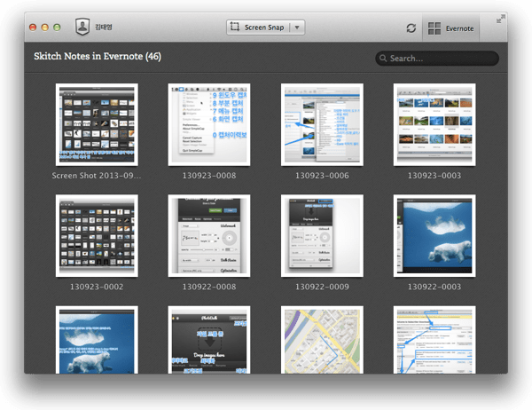The image size is (532, 410).
Task: Open the Screen Snap dropdown arrow
Action: click(297, 28)
